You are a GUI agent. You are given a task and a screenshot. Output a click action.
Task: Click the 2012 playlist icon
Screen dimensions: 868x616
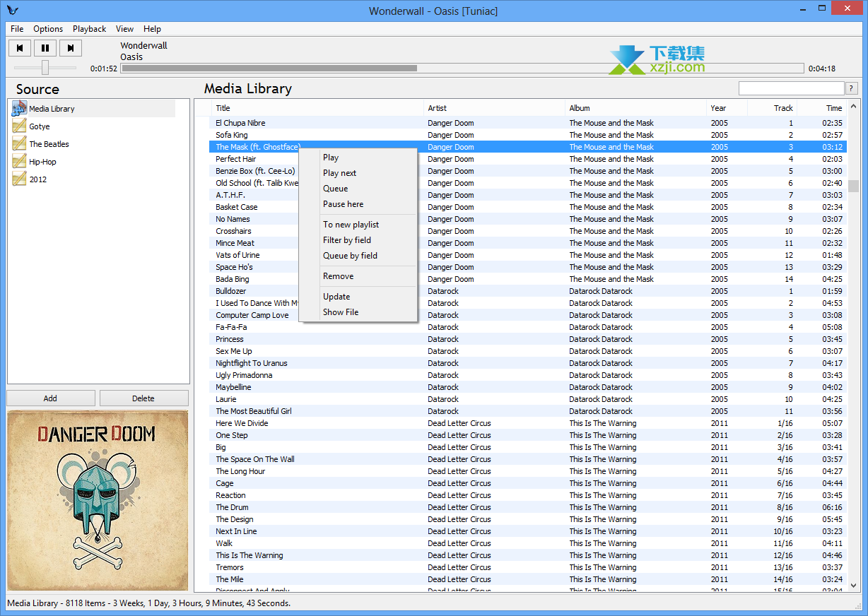coord(19,179)
